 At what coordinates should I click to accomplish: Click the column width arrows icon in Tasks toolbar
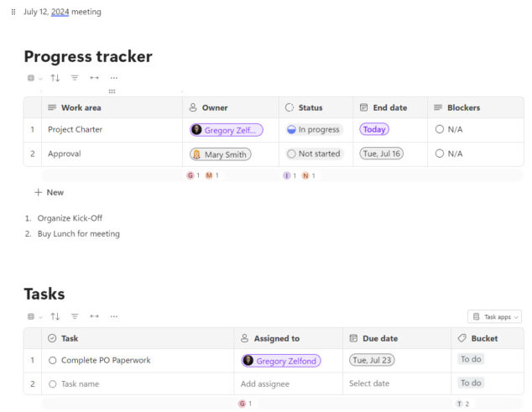tap(94, 316)
